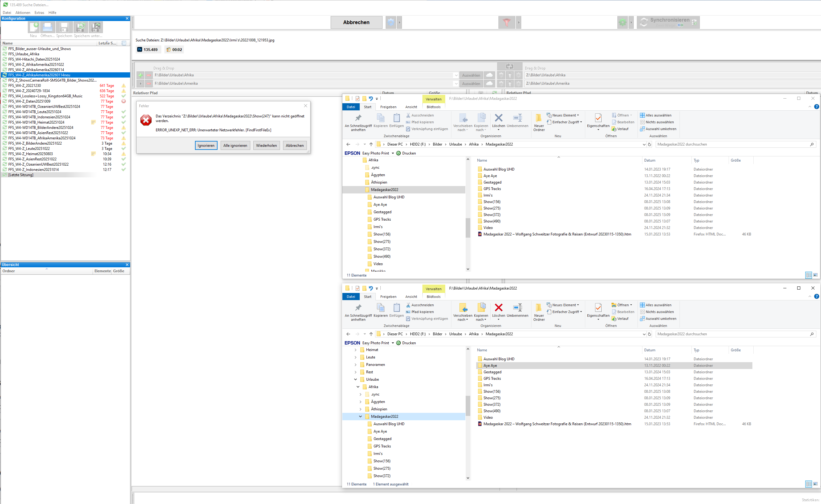Image resolution: width=821 pixels, height=504 pixels.
Task: Remove the F:\Bilder\Urlaube\Afrika folder pair
Action: (x=149, y=75)
